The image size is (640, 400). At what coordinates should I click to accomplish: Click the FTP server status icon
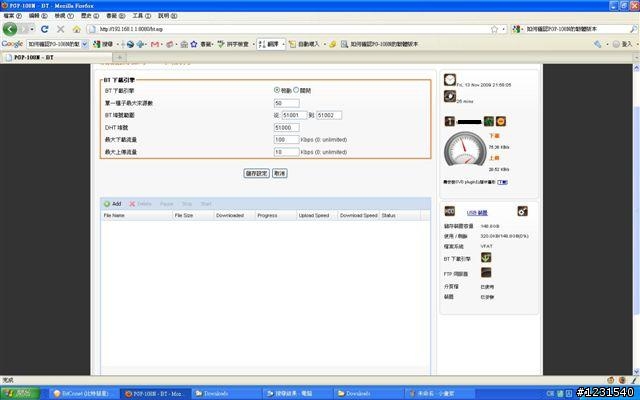[x=486, y=273]
